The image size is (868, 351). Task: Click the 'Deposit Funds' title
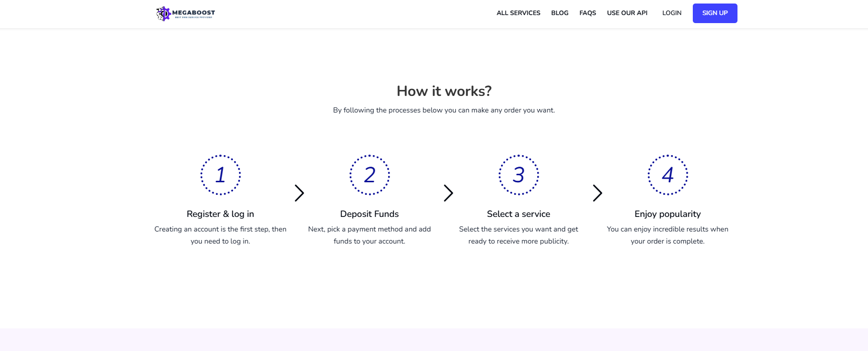[369, 214]
